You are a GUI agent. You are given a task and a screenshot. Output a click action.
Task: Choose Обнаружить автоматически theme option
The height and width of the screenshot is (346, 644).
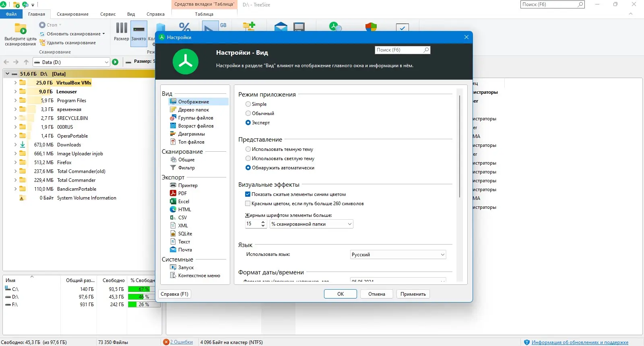point(248,167)
